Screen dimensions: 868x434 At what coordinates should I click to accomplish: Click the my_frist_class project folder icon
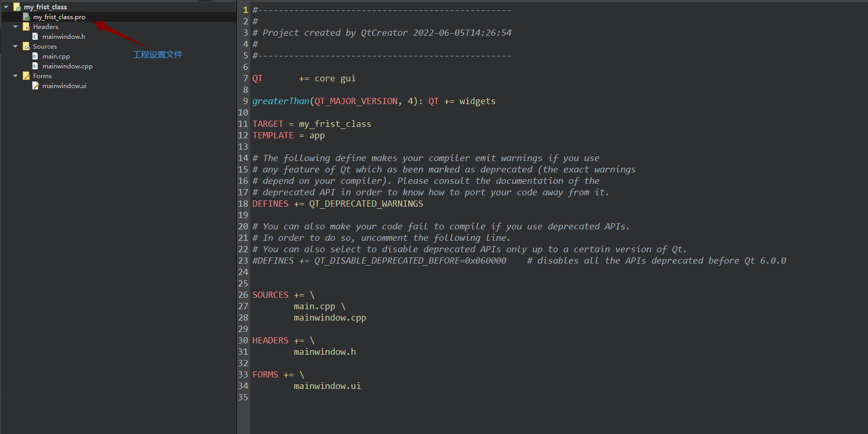17,7
